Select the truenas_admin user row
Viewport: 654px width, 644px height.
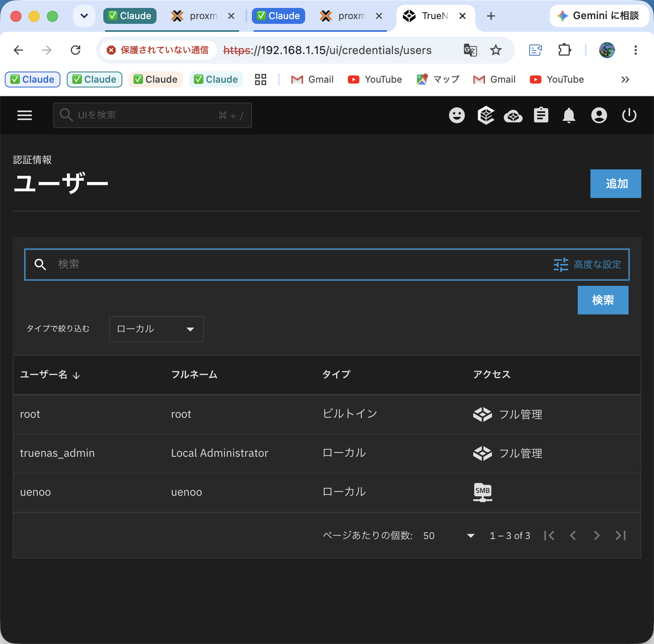[x=327, y=453]
